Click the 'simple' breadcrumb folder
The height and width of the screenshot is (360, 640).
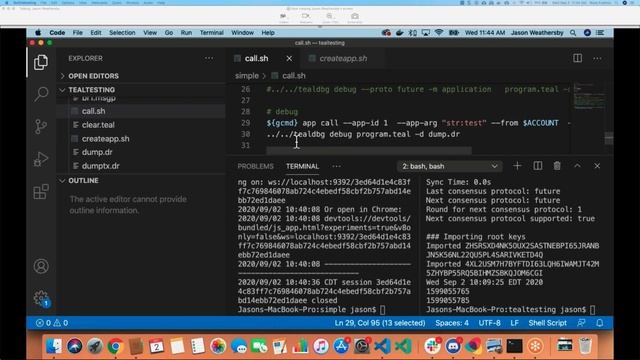pos(247,76)
